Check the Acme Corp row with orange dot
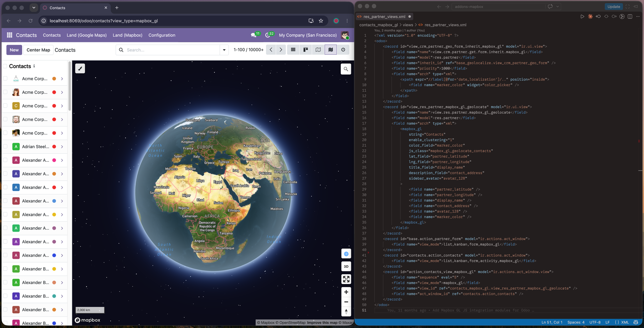The image size is (644, 328). pyautogui.click(x=5, y=79)
